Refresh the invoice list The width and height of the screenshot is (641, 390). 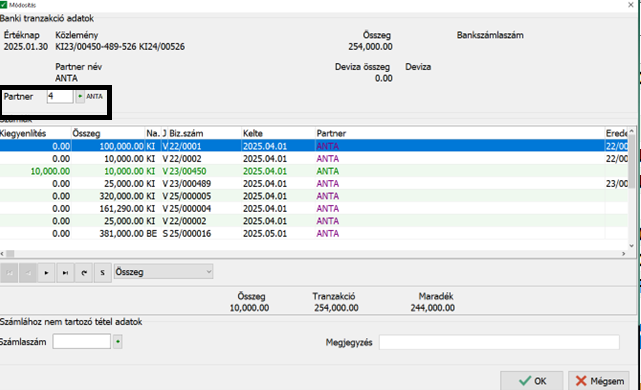pyautogui.click(x=84, y=273)
